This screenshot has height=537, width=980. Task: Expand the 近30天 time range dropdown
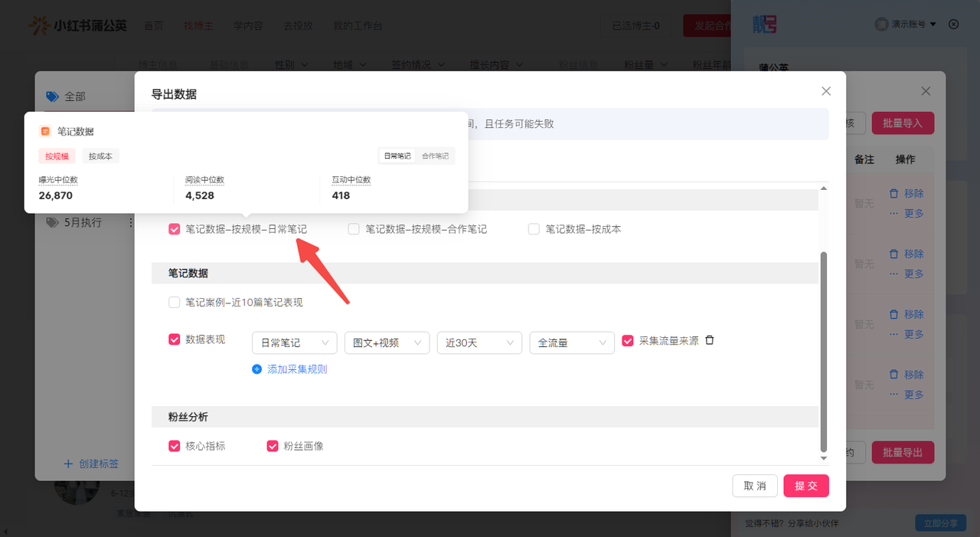[x=479, y=343]
